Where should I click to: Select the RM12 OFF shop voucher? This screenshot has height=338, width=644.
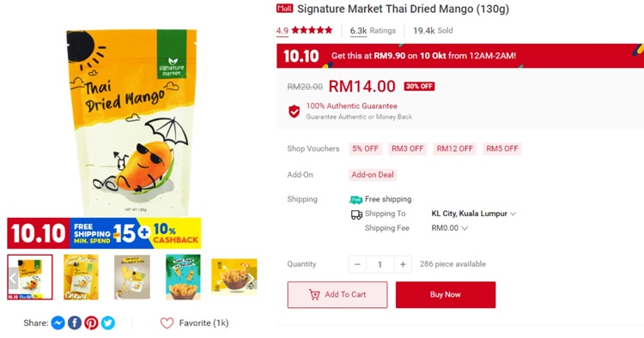point(454,148)
